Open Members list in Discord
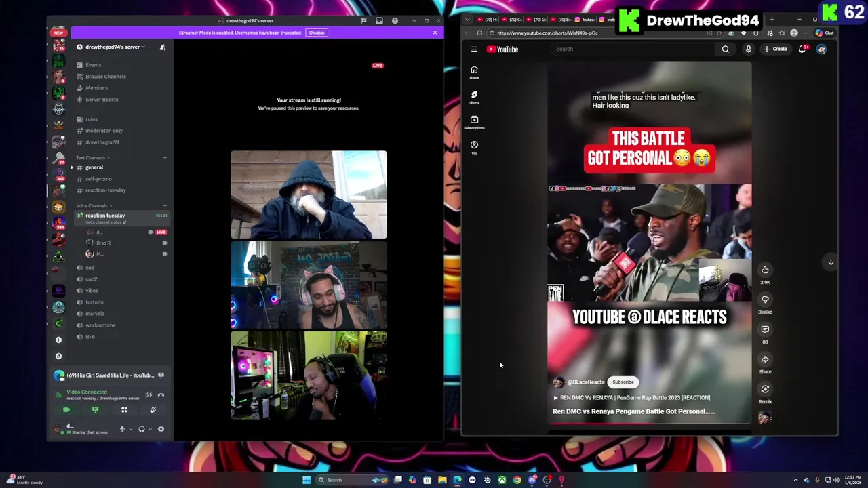868x488 pixels. click(x=96, y=88)
